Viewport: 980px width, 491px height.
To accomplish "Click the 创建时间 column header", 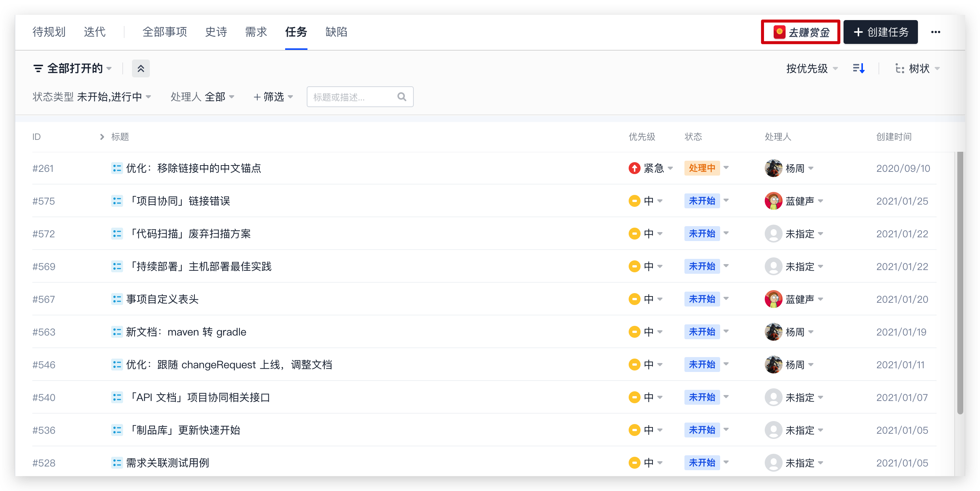I will pos(894,137).
